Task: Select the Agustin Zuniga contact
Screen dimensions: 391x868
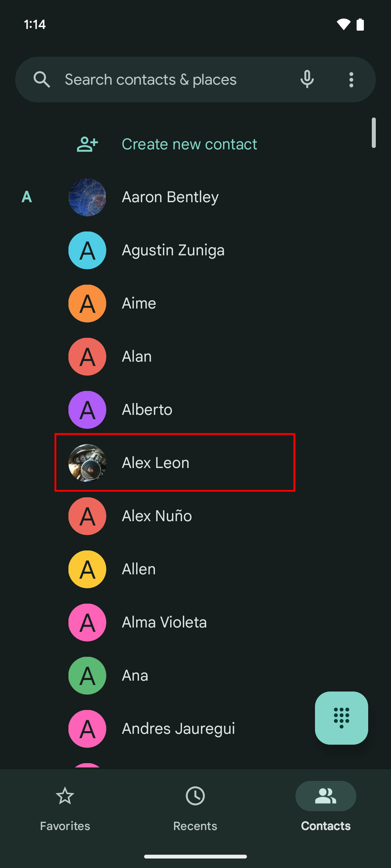Action: pos(173,250)
